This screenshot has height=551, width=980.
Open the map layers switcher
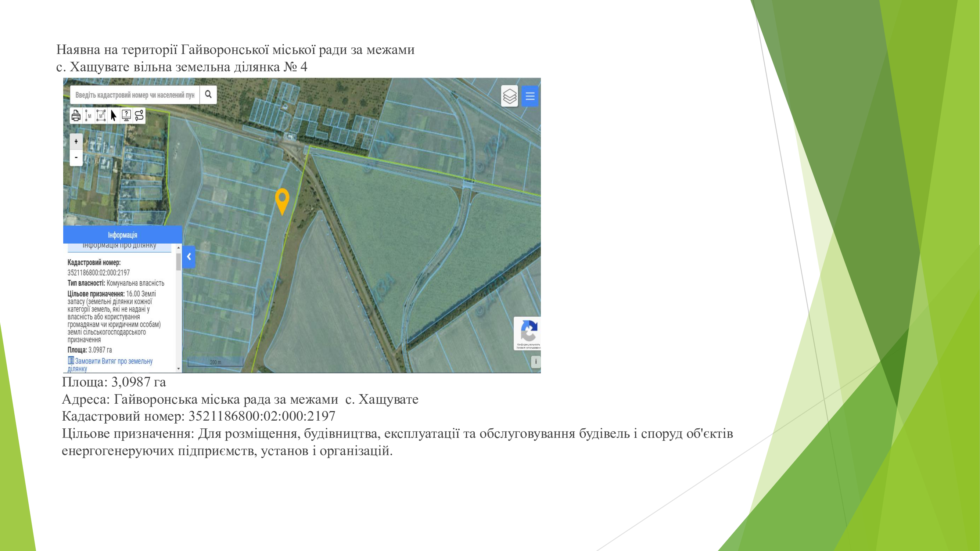509,96
